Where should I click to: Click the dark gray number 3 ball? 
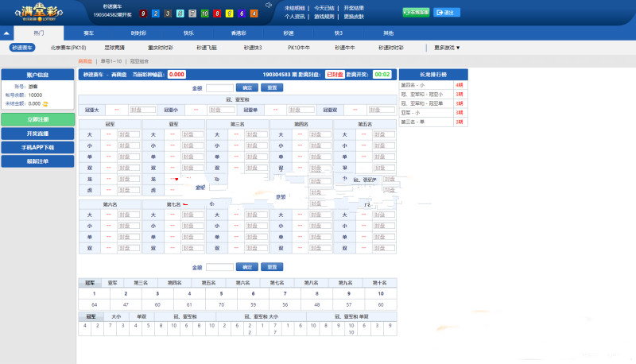[x=168, y=14]
